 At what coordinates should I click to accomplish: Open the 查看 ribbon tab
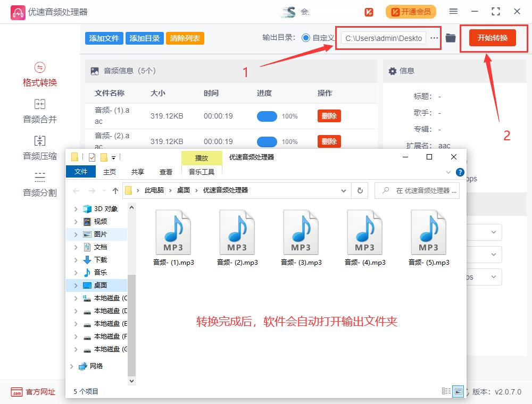[x=165, y=172]
